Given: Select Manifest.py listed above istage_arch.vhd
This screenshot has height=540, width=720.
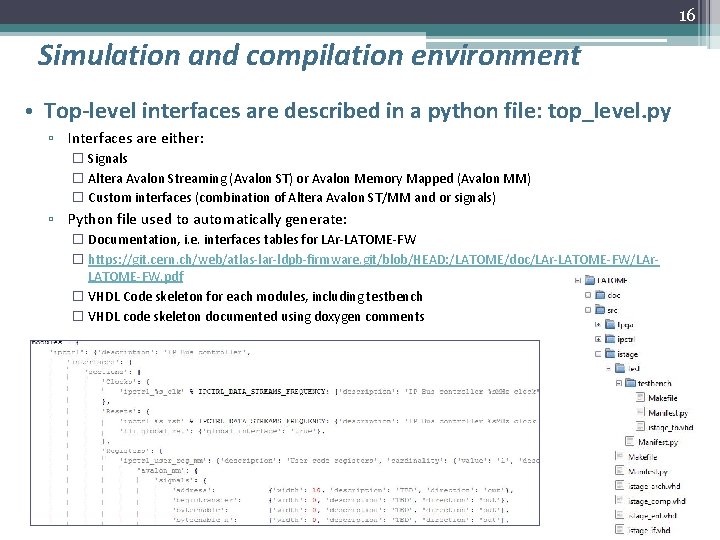Looking at the screenshot, I should [x=648, y=472].
